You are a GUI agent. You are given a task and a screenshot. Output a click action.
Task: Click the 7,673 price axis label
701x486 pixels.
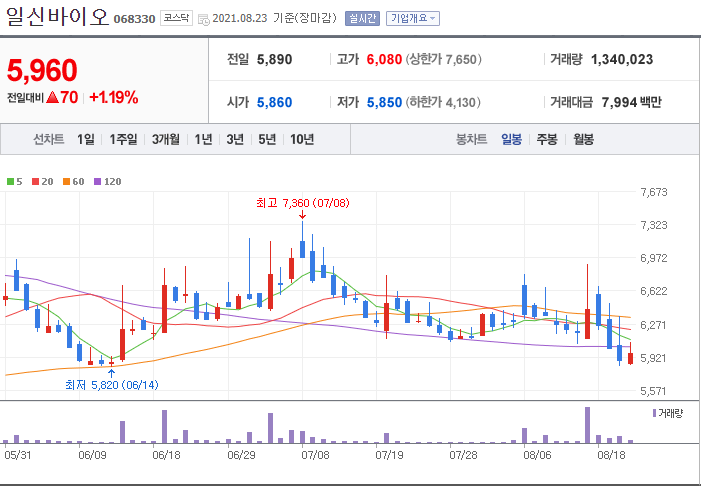point(654,192)
